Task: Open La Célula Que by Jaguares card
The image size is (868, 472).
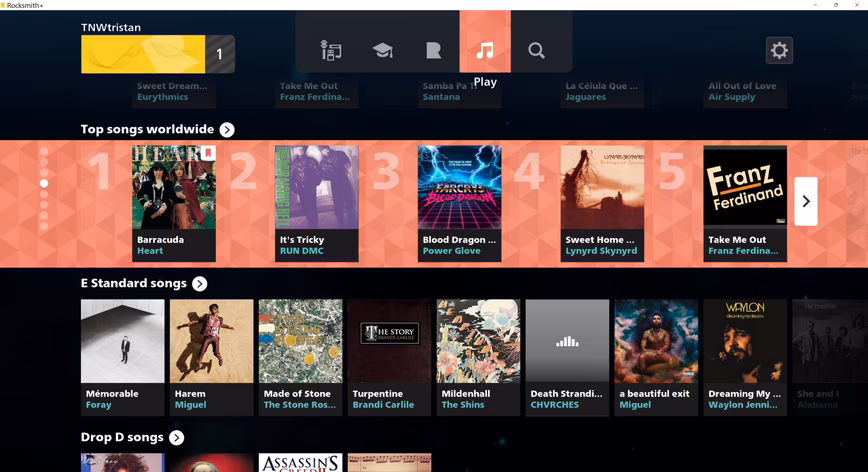Action: pyautogui.click(x=602, y=92)
